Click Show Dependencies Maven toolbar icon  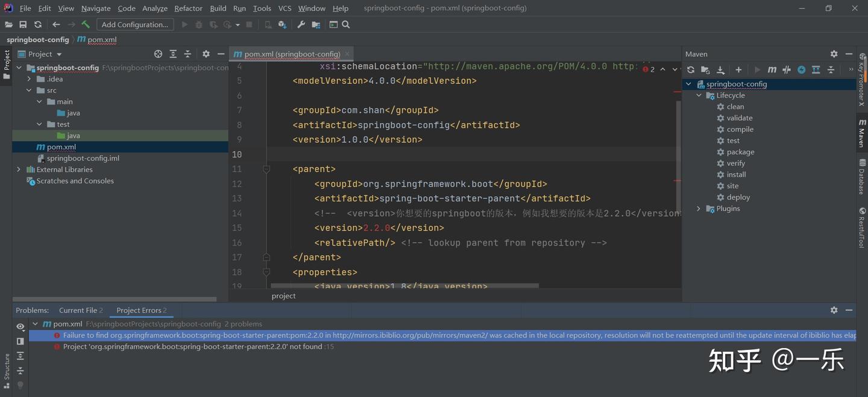pos(816,70)
